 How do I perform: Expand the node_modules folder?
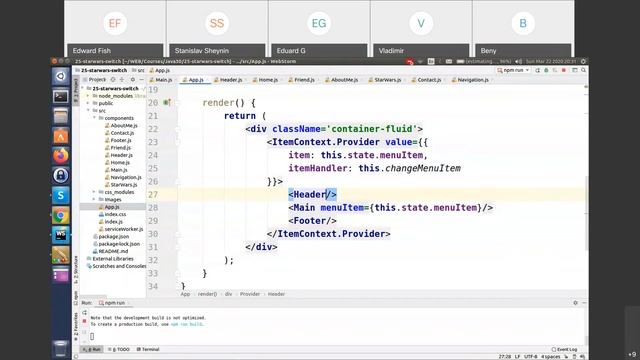click(88, 96)
